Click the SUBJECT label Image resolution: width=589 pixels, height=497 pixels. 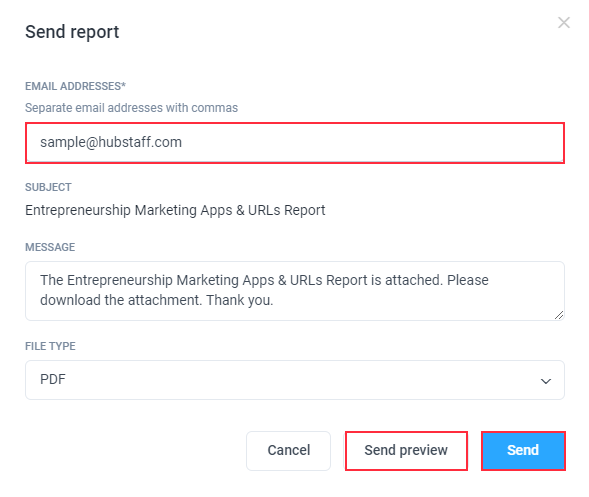coord(48,187)
